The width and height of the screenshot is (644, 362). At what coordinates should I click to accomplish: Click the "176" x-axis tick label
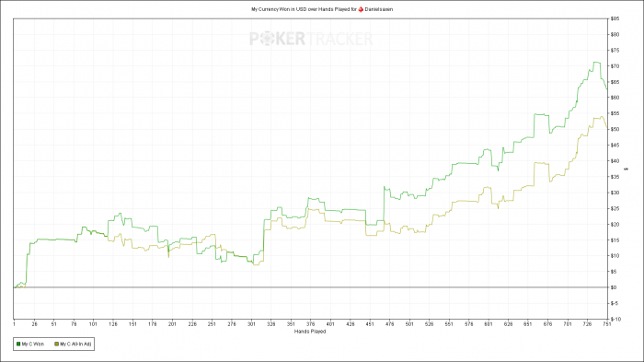(x=153, y=324)
